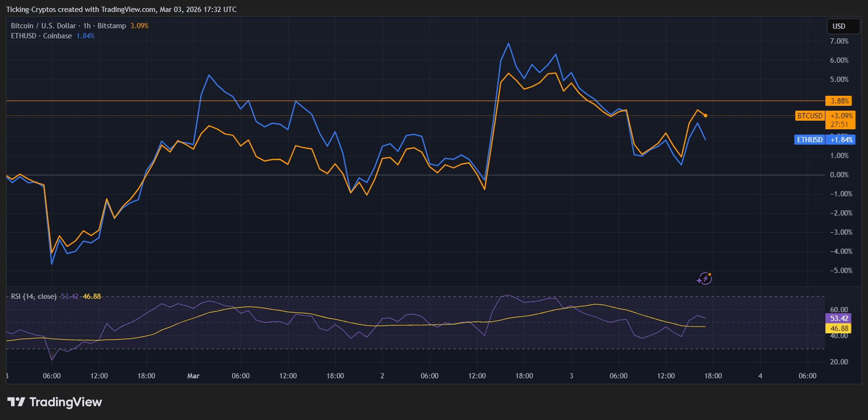Click the 7.00% level on price scale

[839, 41]
